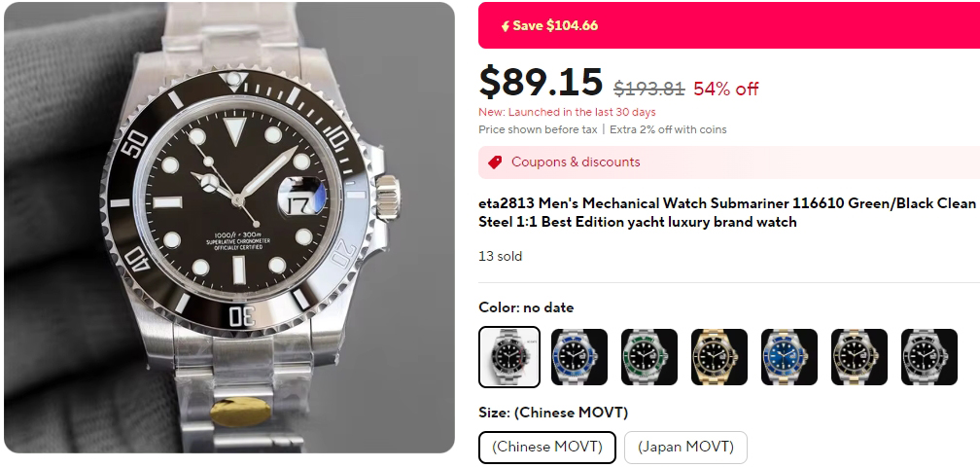Image resolution: width=980 pixels, height=468 pixels.
Task: Select the 'no date' watch thumbnail
Action: 509,356
